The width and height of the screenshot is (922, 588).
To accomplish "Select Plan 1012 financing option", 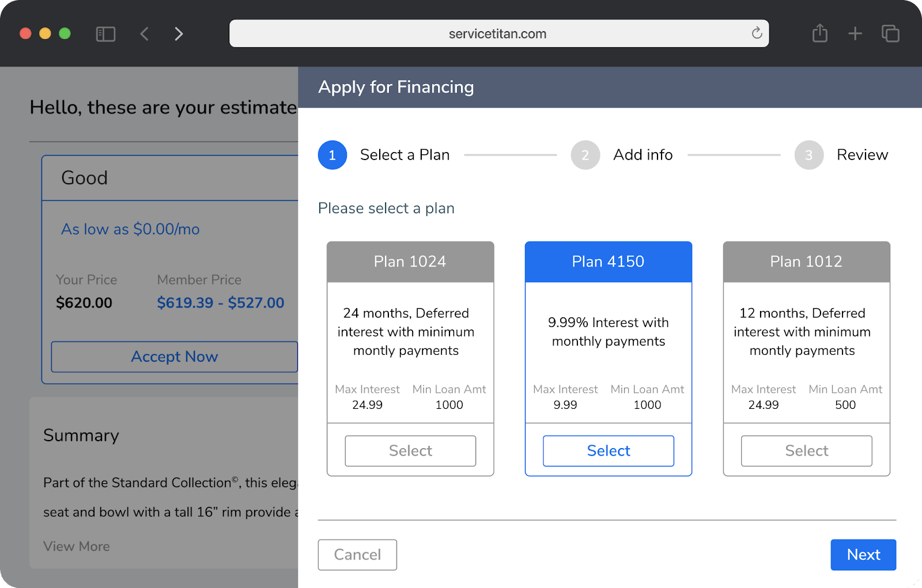I will (x=806, y=450).
